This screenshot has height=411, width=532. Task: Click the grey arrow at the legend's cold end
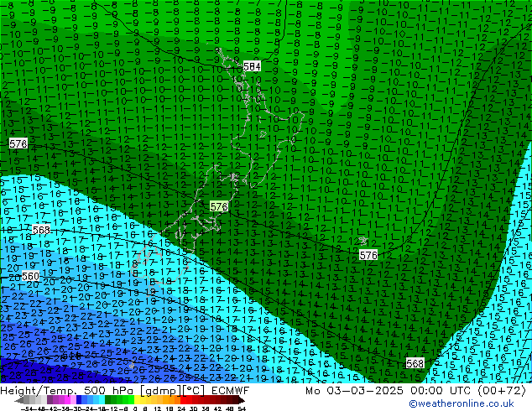[x=19, y=400]
